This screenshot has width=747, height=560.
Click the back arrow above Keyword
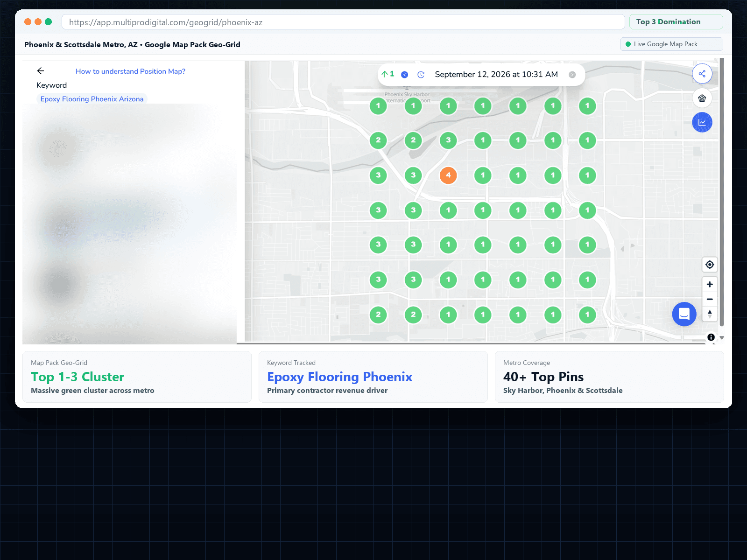(41, 71)
